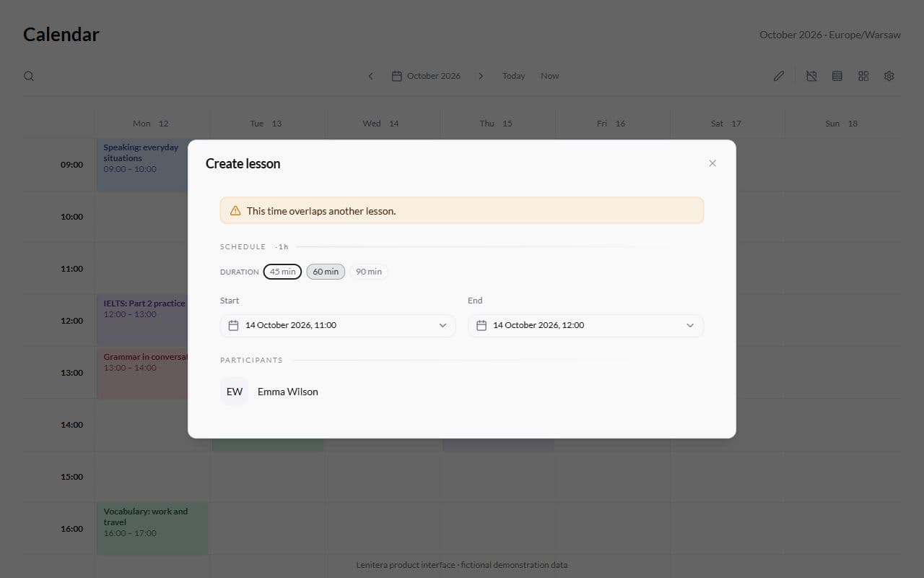The image size is (924, 578).
Task: Open the October 2026 month picker
Action: 426,76
